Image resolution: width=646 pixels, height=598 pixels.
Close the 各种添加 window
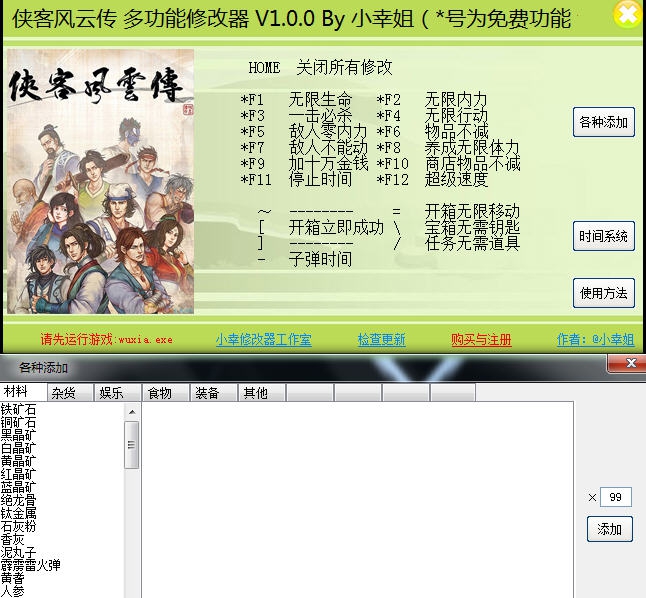pos(631,363)
